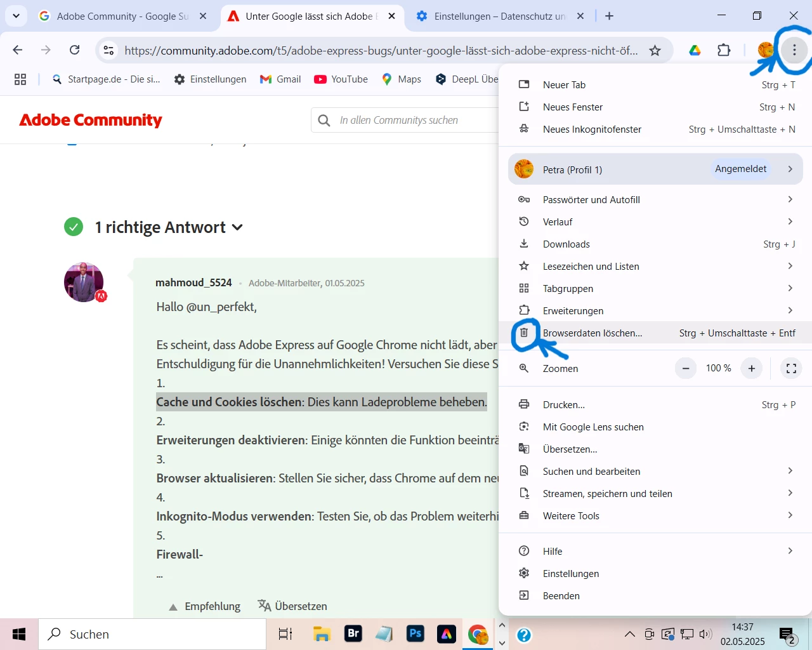This screenshot has height=650, width=812.
Task: Expand the Verlauf submenu
Action: [655, 222]
